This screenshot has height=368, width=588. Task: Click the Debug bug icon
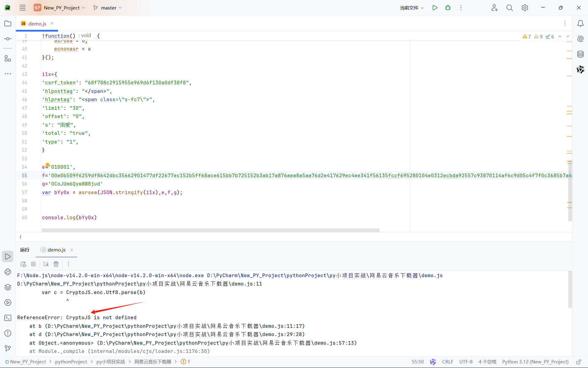[448, 8]
